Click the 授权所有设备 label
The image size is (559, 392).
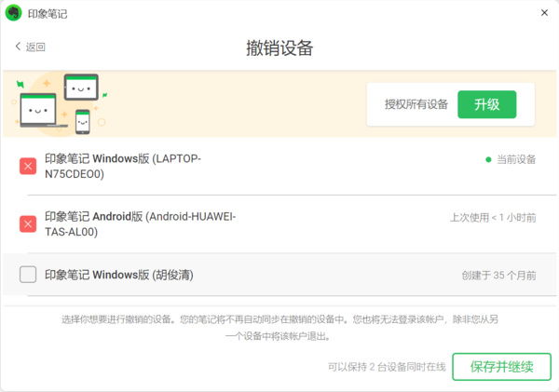click(416, 104)
